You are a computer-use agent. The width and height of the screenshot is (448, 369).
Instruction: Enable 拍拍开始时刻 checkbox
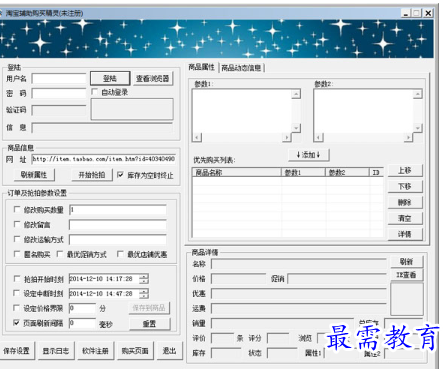(16, 278)
